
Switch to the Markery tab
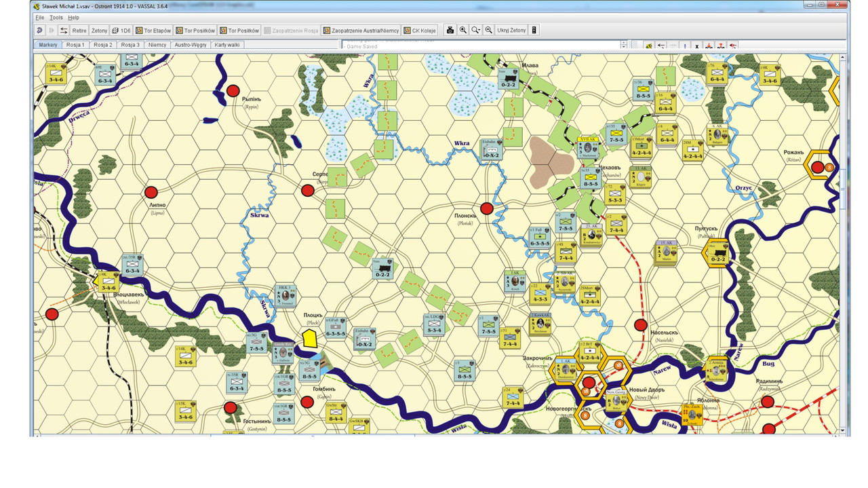(x=48, y=45)
